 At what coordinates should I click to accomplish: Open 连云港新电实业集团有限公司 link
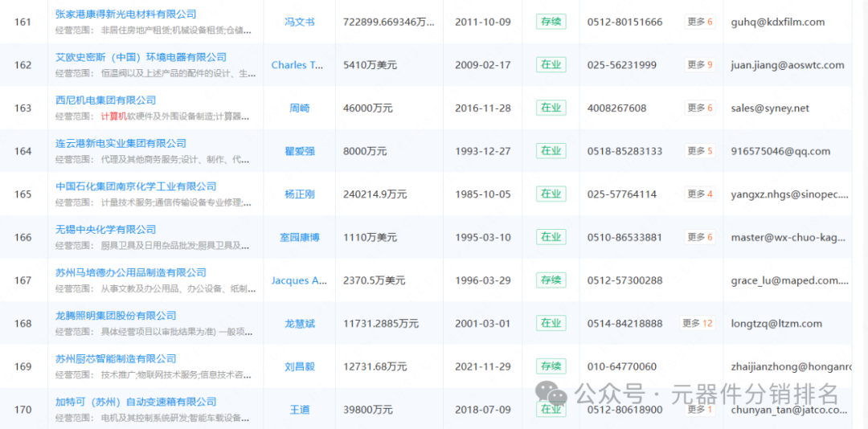click(x=121, y=144)
